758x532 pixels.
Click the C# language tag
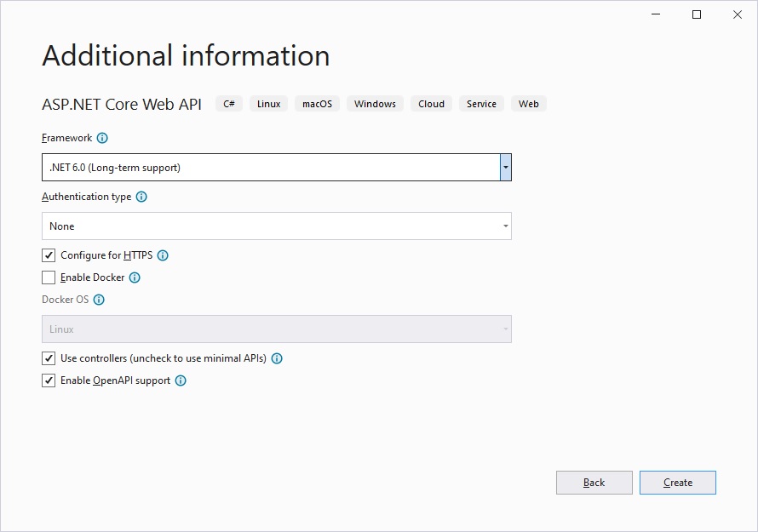(x=229, y=104)
